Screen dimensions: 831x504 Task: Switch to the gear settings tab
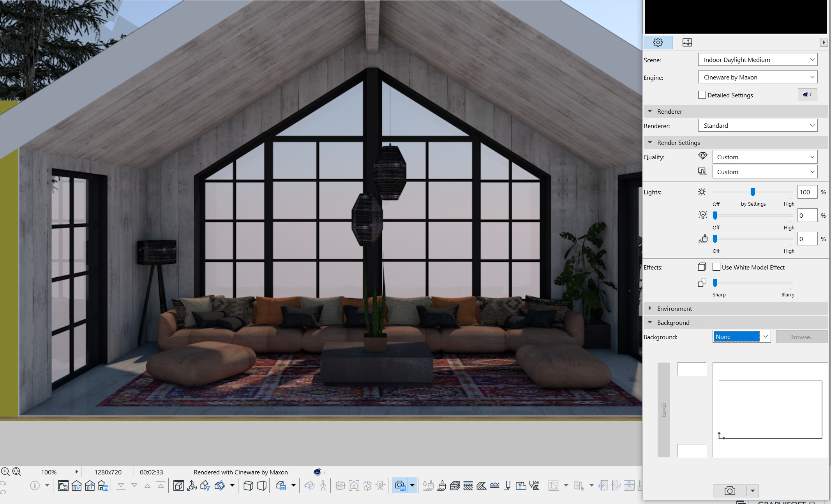[x=658, y=42]
